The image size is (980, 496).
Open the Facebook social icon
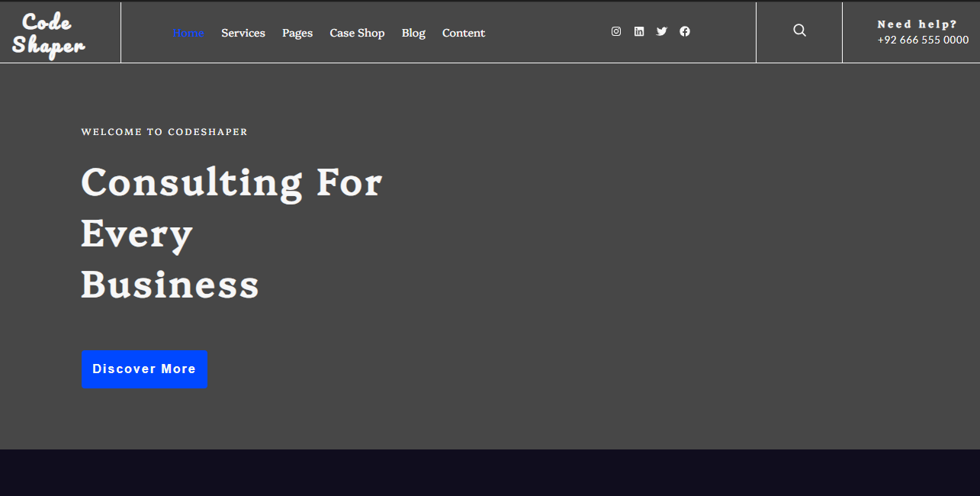click(684, 31)
